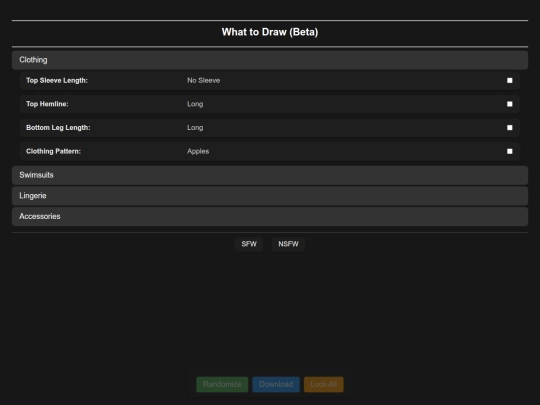Click the 'Clothing Pattern:' label
Screen dimensions: 540x405
(53, 152)
